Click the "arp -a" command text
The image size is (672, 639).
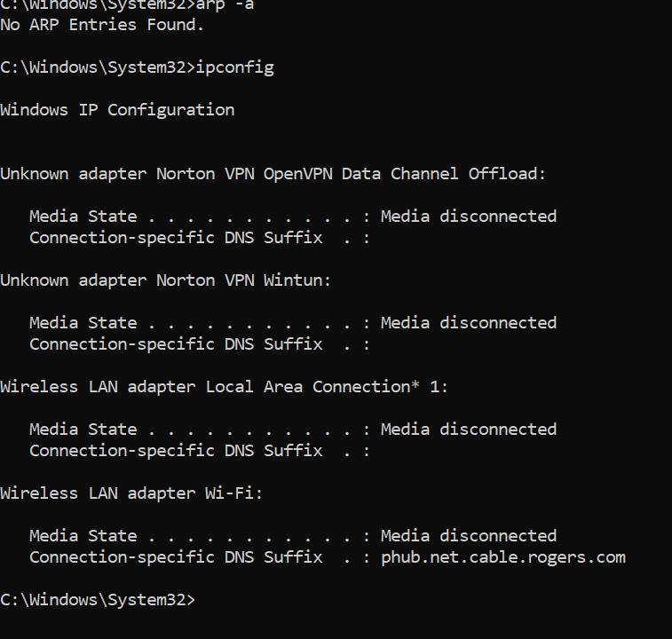point(225,4)
